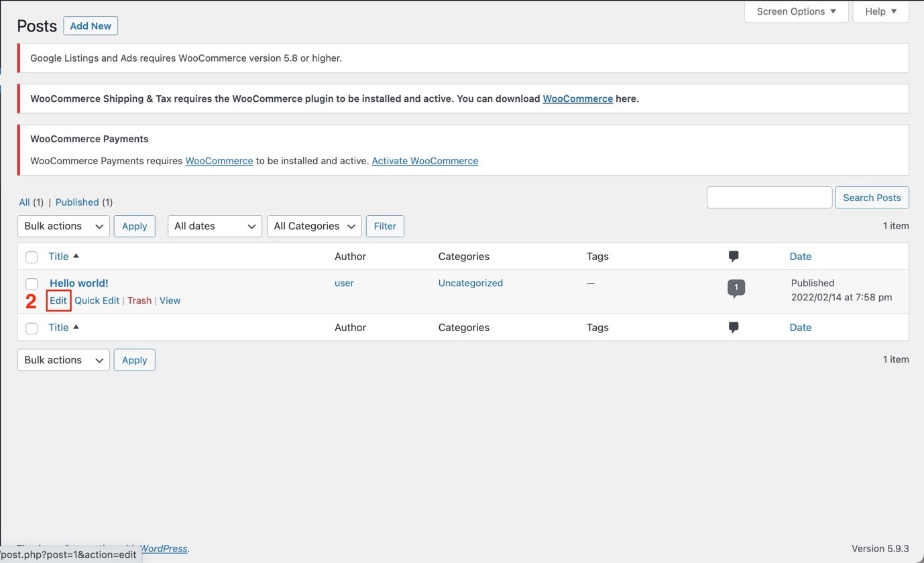The image size is (924, 563).
Task: Open the top Bulk actions dropdown
Action: coord(64,226)
